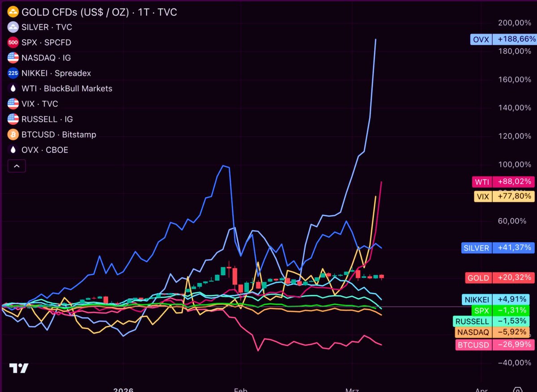
Task: Click the WTI oil drop icon
Action: pyautogui.click(x=13, y=89)
